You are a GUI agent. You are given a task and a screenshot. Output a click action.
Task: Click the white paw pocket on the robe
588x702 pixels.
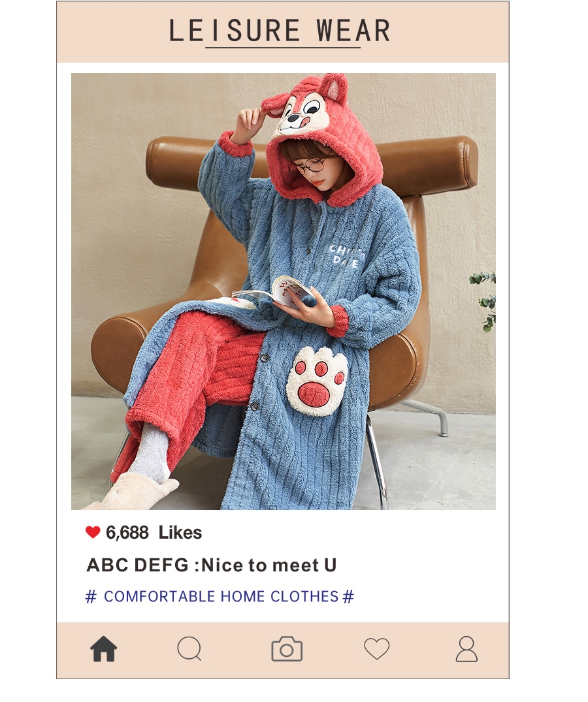[x=317, y=381]
